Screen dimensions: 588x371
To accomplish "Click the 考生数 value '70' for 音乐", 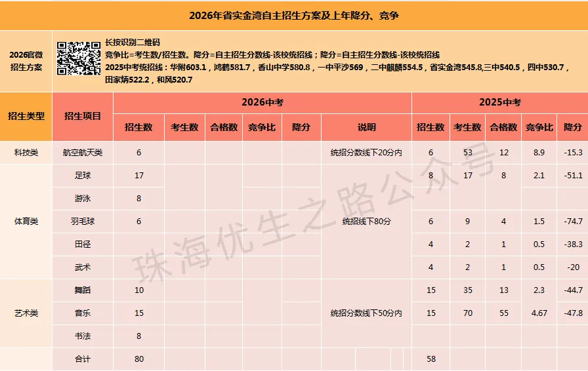I will pos(468,313).
